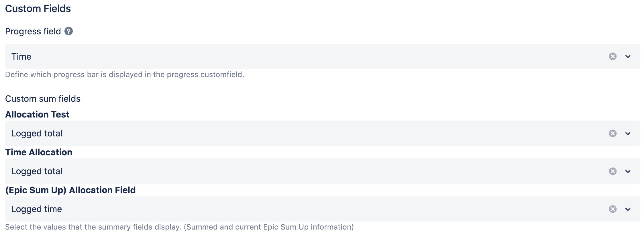This screenshot has height=235, width=644.
Task: Open the Progress field help tooltip
Action: (68, 31)
